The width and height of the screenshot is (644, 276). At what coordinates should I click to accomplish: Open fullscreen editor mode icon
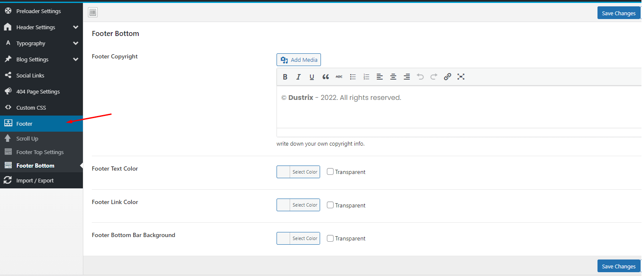pos(461,77)
